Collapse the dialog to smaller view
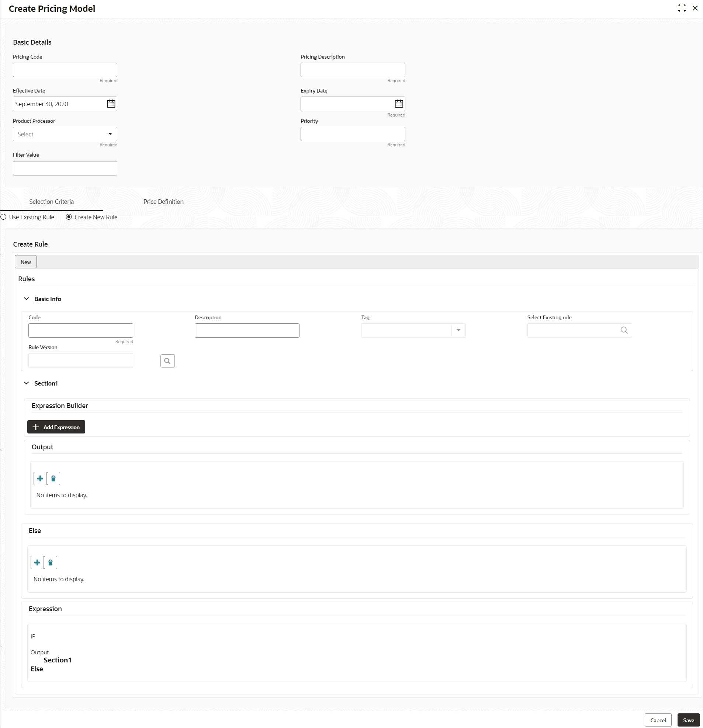 pyautogui.click(x=682, y=8)
